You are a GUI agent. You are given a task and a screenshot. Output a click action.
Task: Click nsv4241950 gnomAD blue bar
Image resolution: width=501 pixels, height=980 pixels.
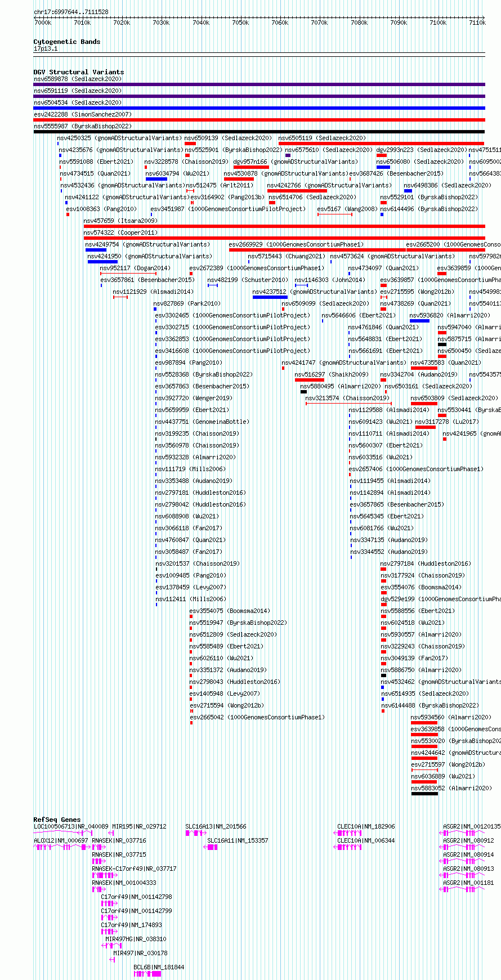pyautogui.click(x=102, y=262)
